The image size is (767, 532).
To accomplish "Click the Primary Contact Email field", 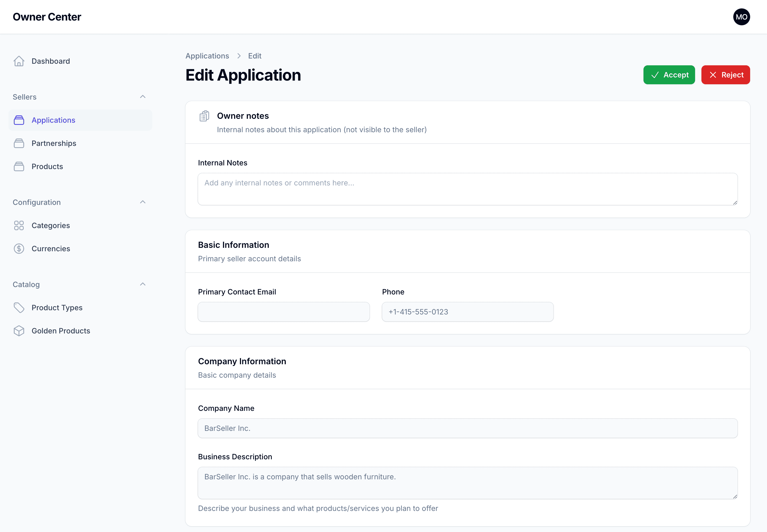I will point(284,312).
